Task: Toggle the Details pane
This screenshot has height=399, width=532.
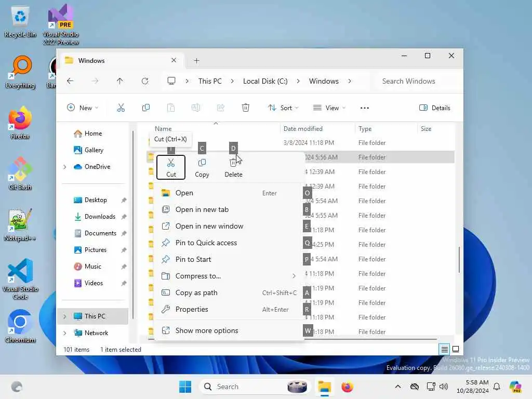Action: click(435, 108)
